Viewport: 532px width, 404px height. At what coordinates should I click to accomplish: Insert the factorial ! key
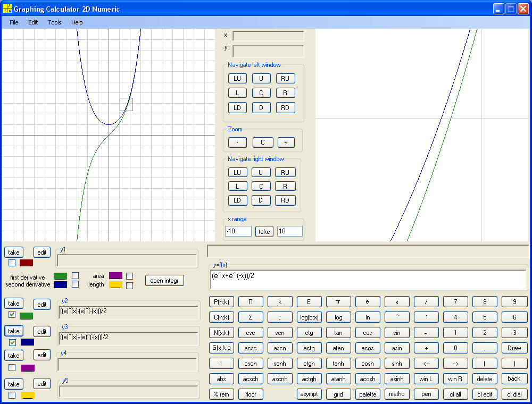[x=221, y=364]
